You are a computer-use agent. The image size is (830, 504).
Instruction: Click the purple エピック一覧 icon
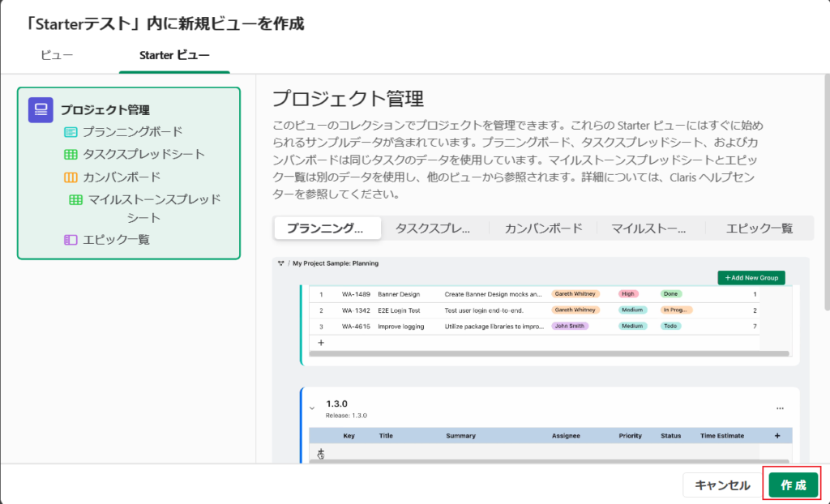pyautogui.click(x=71, y=239)
